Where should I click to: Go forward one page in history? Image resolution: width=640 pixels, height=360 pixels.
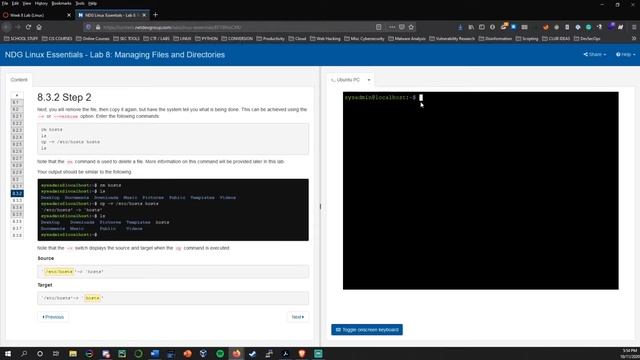(18, 27)
